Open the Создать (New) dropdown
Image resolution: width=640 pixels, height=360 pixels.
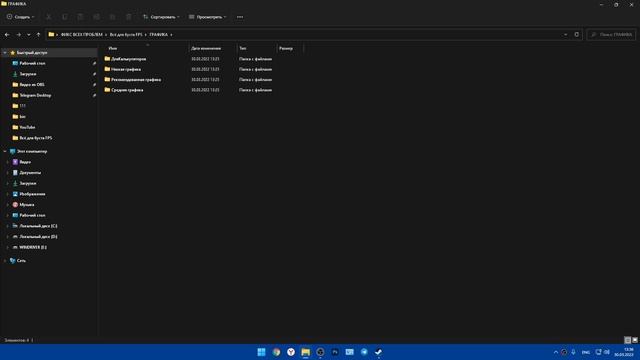[20, 17]
